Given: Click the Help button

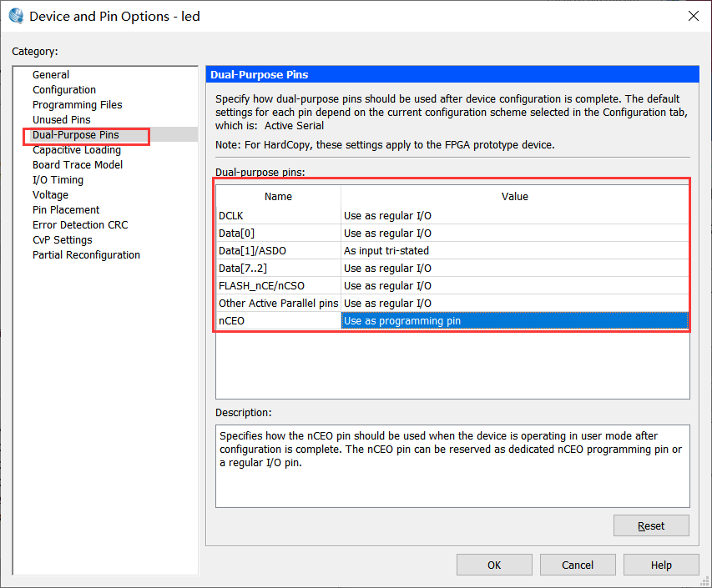Looking at the screenshot, I should (x=660, y=565).
